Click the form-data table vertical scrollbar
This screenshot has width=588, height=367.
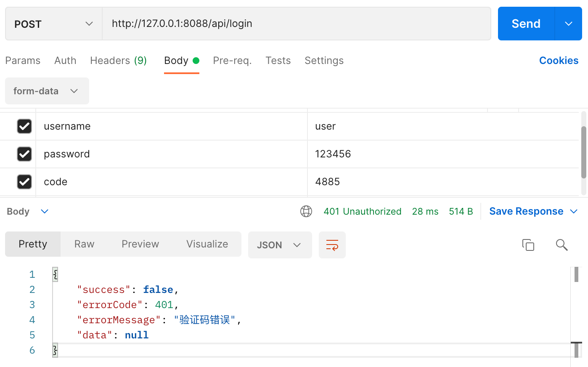583,152
